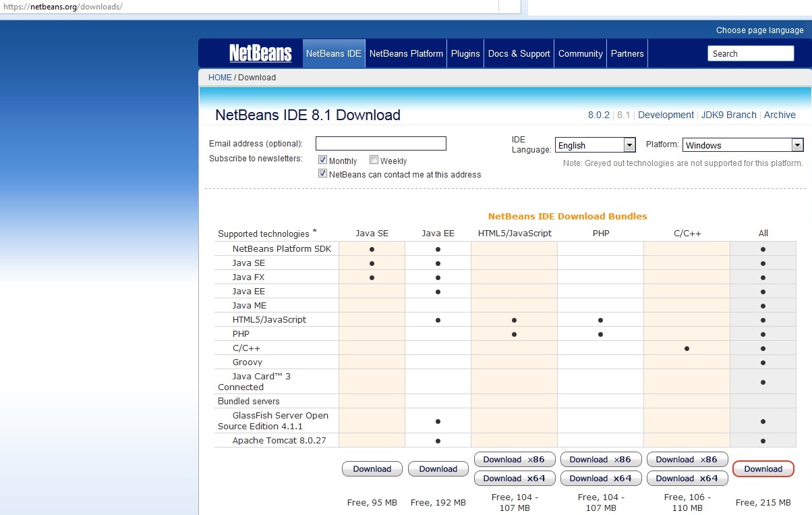Download HTML5/JavaScript x86 bundle

[515, 460]
